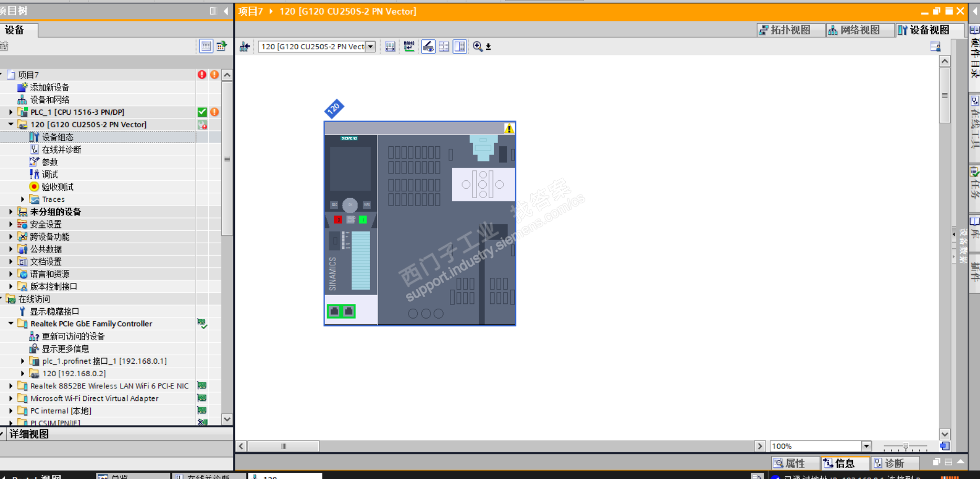Viewport: 980px width, 479px height.
Task: Select 显示隐藏接口 under online access
Action: tap(55, 311)
